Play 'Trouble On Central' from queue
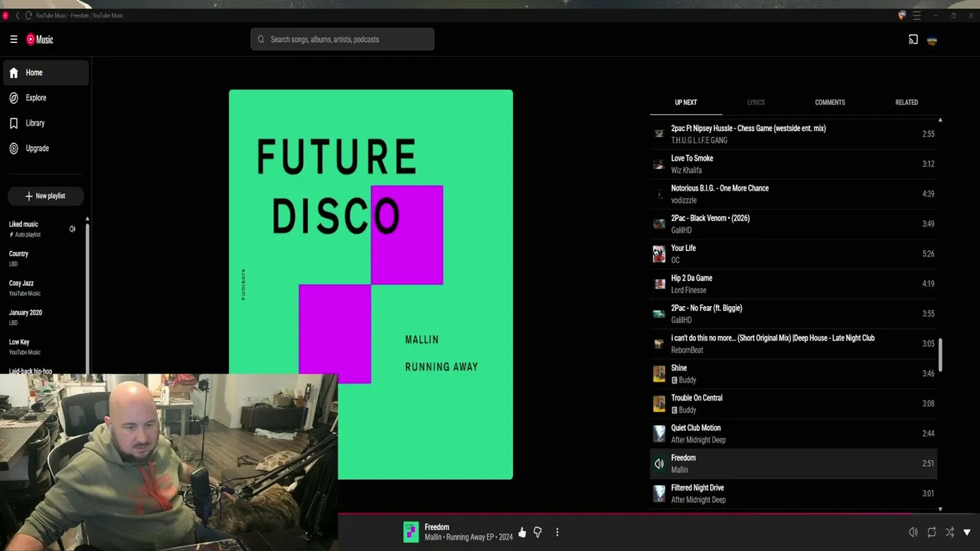980x551 pixels. tap(793, 404)
